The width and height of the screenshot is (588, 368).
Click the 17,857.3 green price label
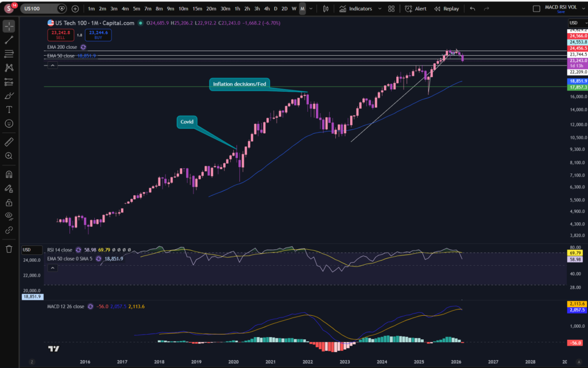coord(578,87)
